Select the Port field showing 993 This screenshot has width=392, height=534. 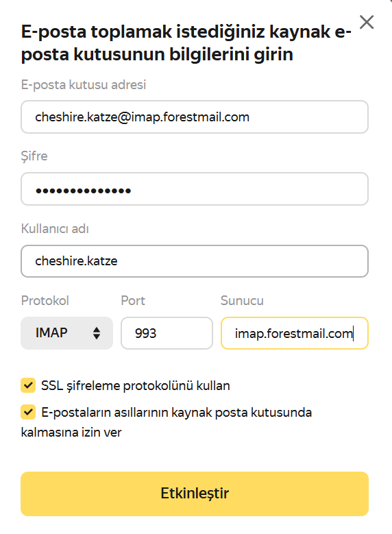(x=167, y=333)
